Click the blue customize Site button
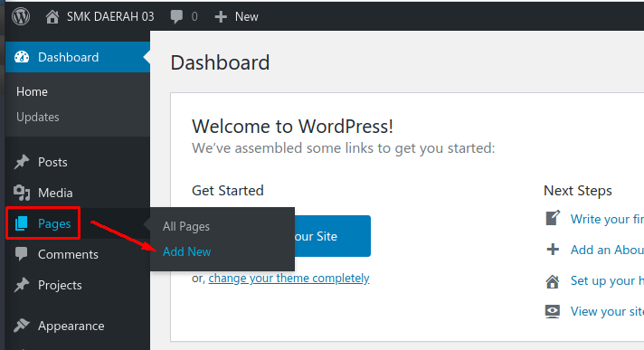Image resolution: width=644 pixels, height=350 pixels. (x=333, y=236)
